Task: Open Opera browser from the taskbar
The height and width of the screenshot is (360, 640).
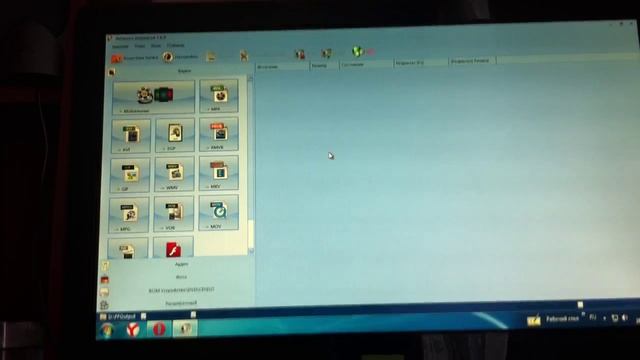Action: pos(159,328)
